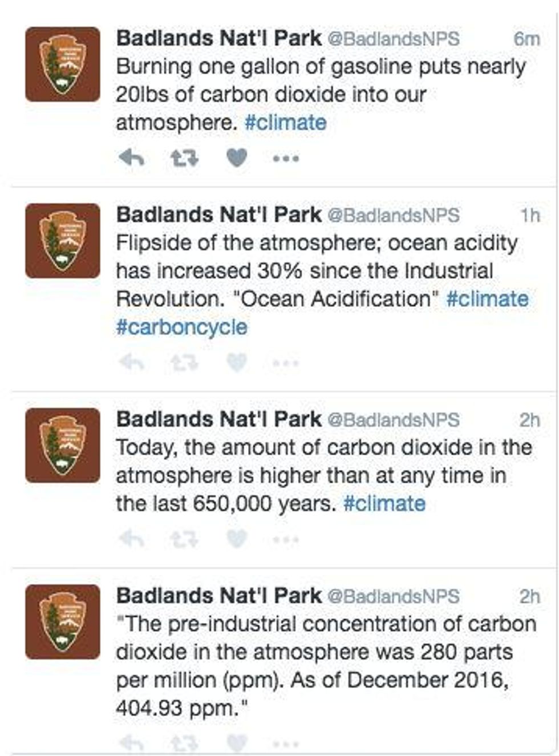Screen dimensions: 559x756
Task: Open the #carboncycle hashtag
Action: [182, 328]
